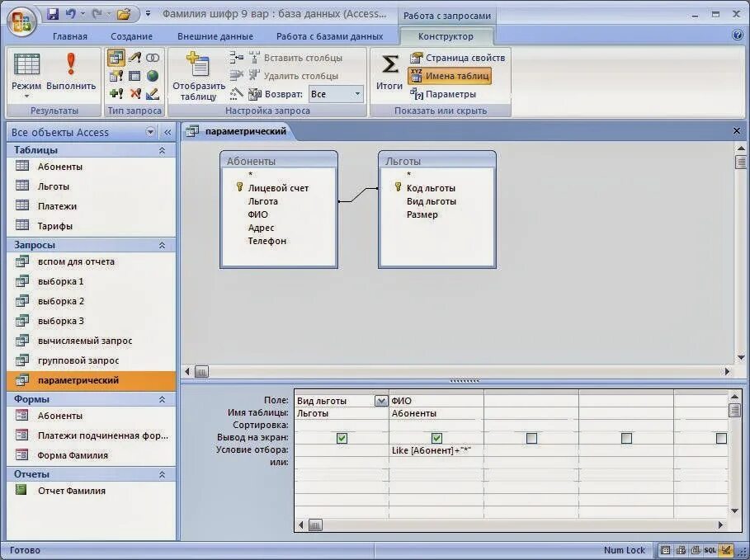
Task: Choose the Pass-Through globe icon
Action: click(153, 76)
